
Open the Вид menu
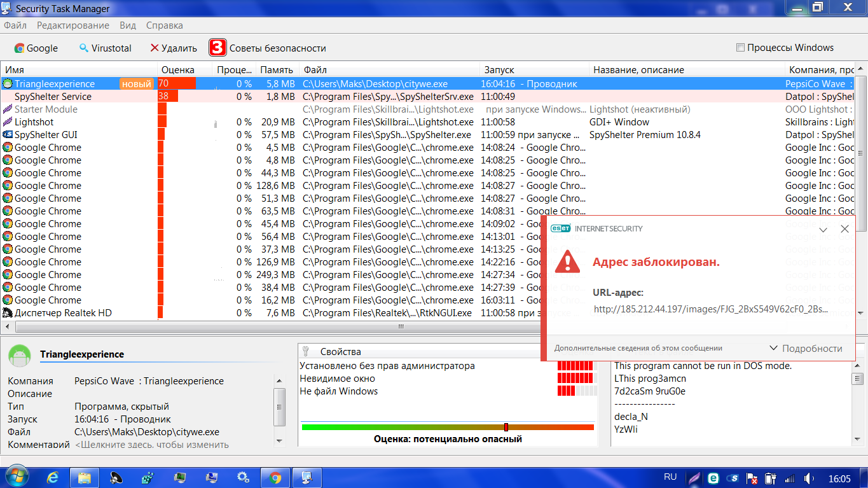click(128, 25)
